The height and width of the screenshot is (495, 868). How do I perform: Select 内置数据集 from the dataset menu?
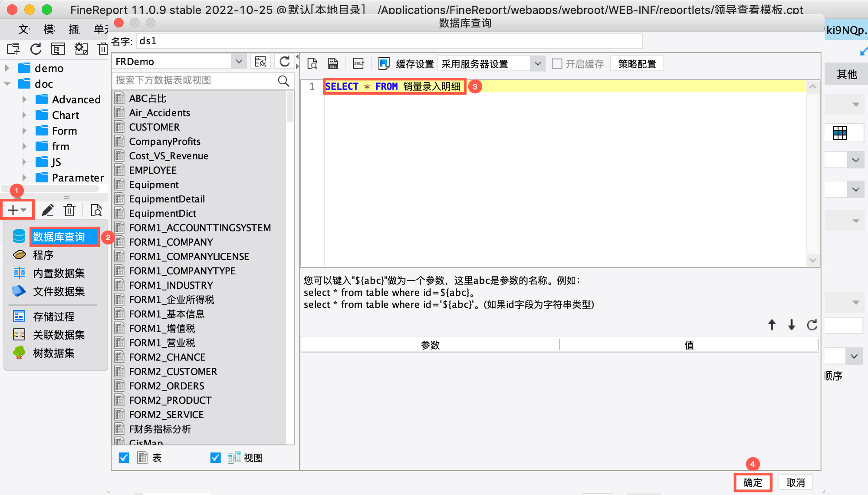click(x=59, y=273)
